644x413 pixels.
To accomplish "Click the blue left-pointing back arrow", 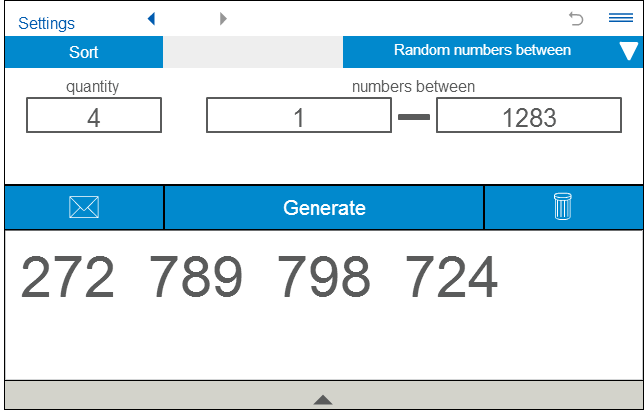I will tap(151, 18).
